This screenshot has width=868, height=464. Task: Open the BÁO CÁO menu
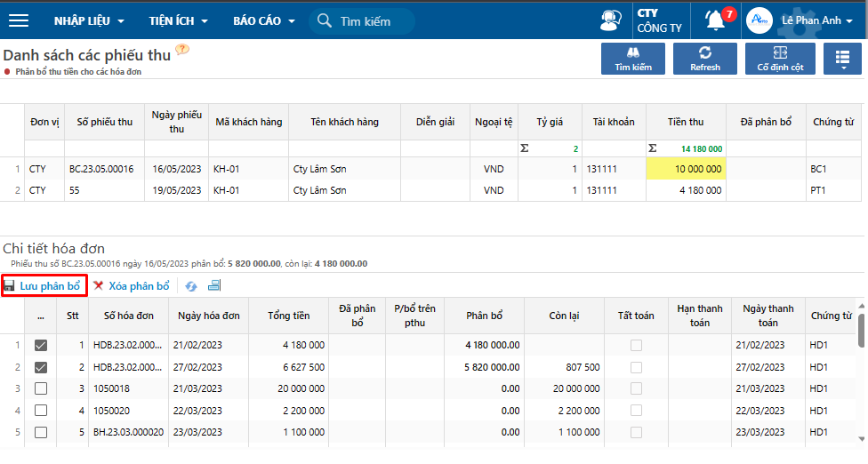point(263,20)
